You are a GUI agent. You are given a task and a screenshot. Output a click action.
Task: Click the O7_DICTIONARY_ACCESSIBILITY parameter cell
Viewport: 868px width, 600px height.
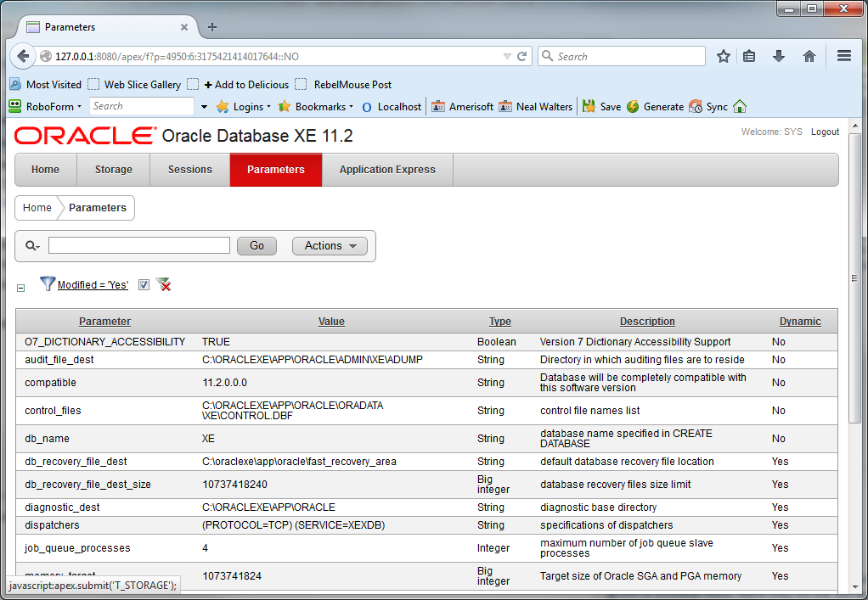[105, 342]
